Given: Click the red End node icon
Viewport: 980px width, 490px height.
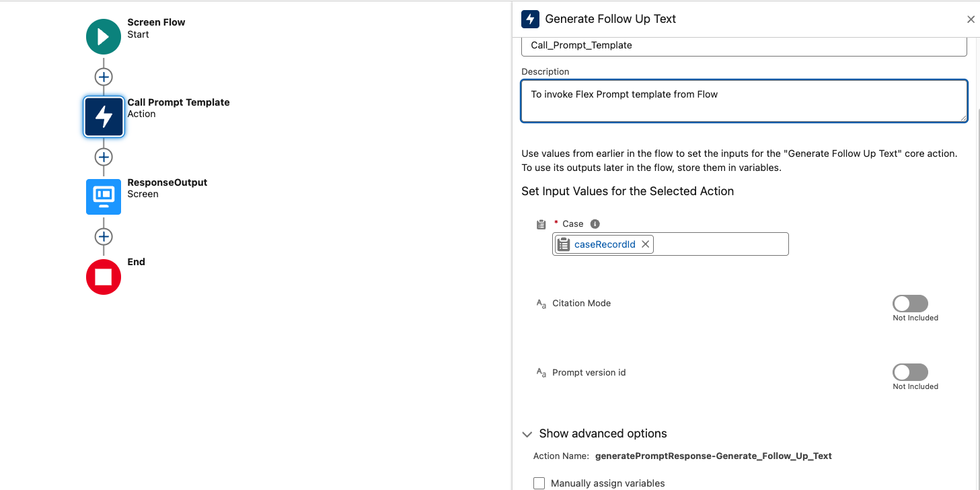Looking at the screenshot, I should click(104, 277).
